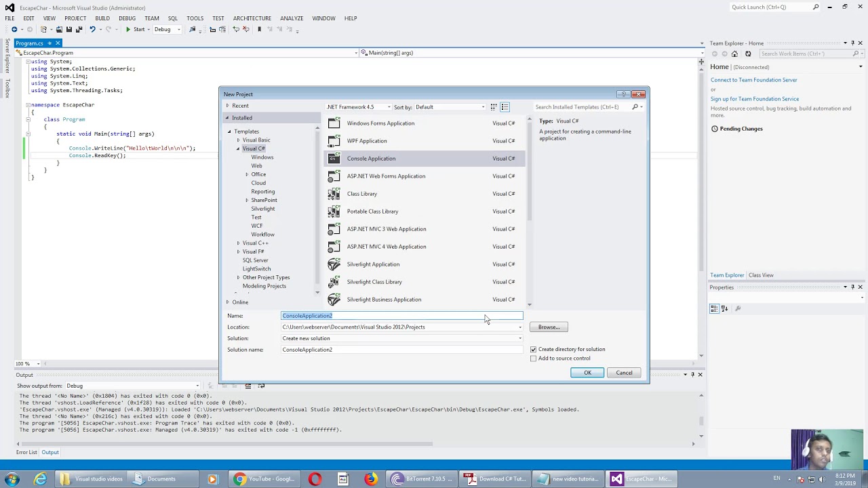Click the Property Pages wrench icon
Viewport: 868px width, 488px height.
click(x=738, y=309)
